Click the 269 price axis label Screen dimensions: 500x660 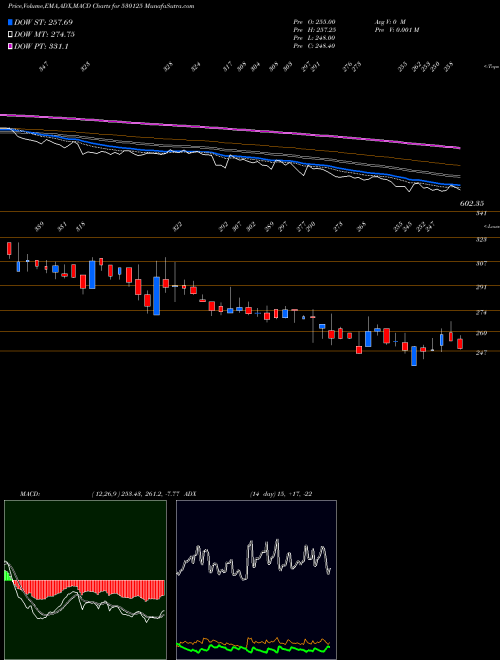(481, 333)
